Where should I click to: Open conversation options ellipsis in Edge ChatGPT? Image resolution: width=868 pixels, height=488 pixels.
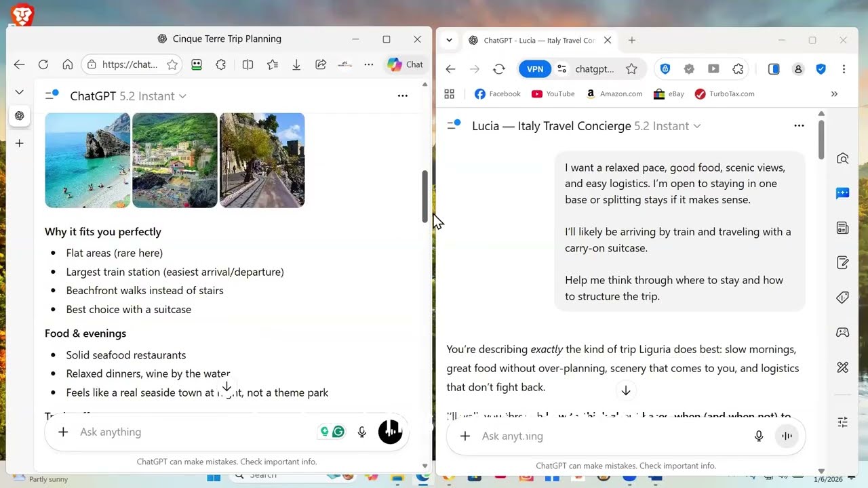coord(402,96)
